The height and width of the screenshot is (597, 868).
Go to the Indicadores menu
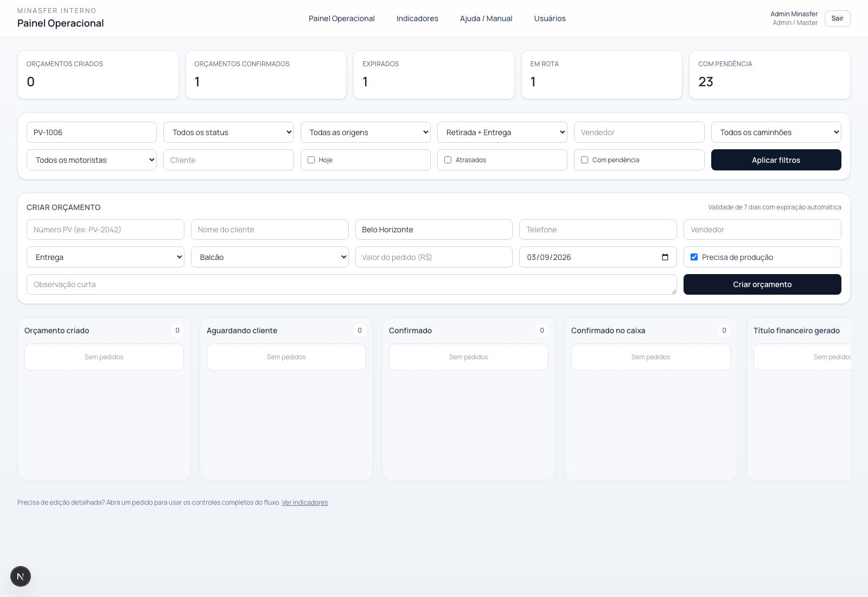pos(417,18)
